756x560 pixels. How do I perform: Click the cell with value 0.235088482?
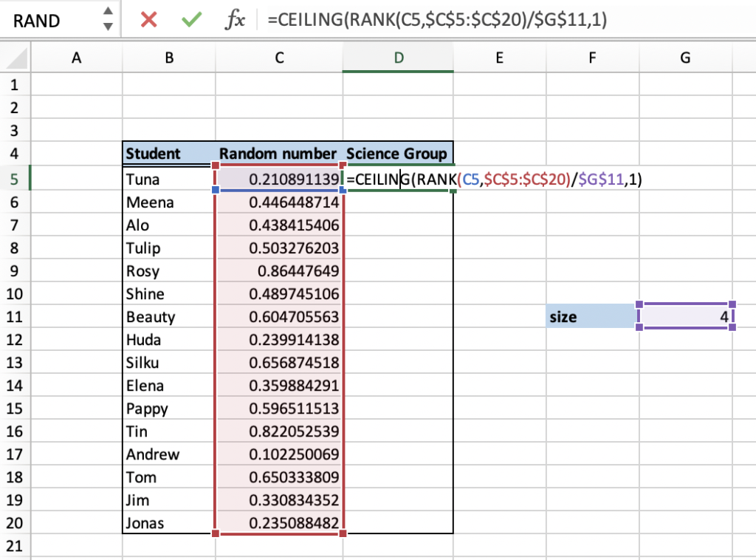[278, 523]
